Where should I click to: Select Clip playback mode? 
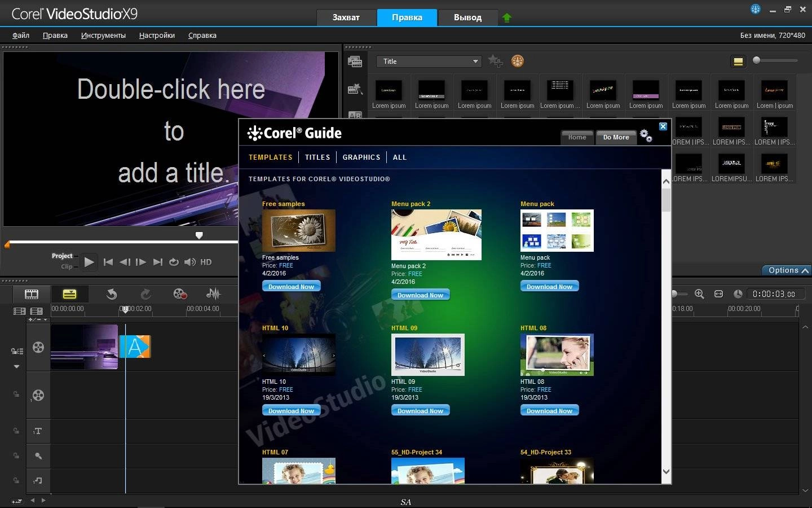(67, 266)
